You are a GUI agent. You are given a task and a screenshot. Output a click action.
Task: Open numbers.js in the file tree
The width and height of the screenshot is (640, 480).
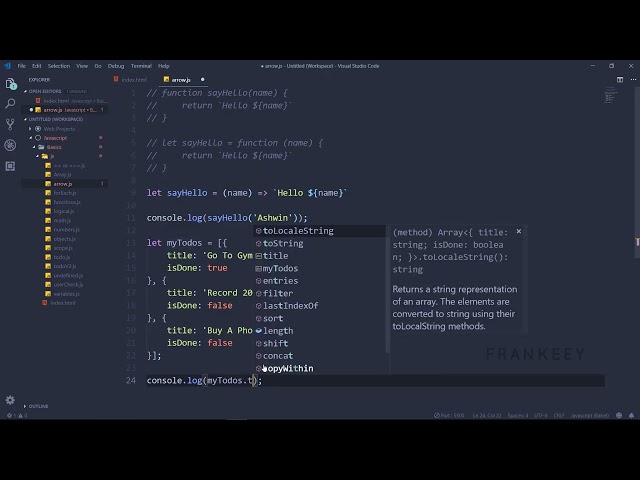click(67, 230)
